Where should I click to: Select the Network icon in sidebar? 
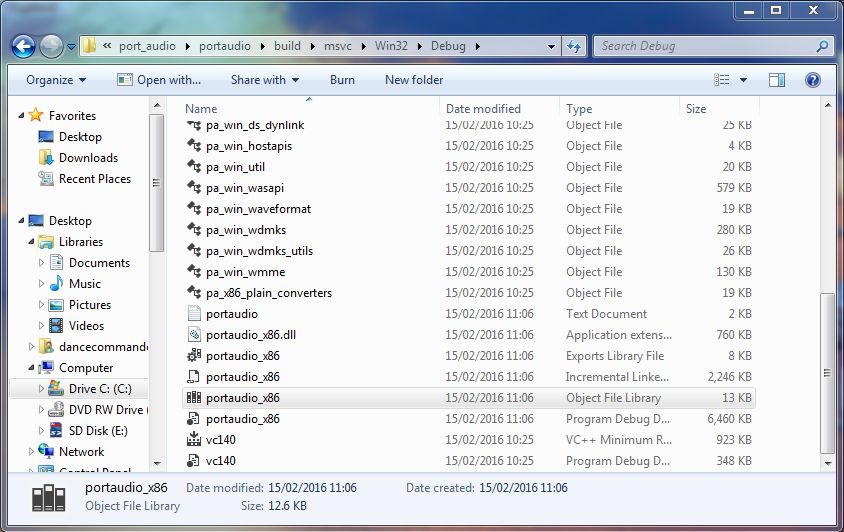click(x=46, y=451)
